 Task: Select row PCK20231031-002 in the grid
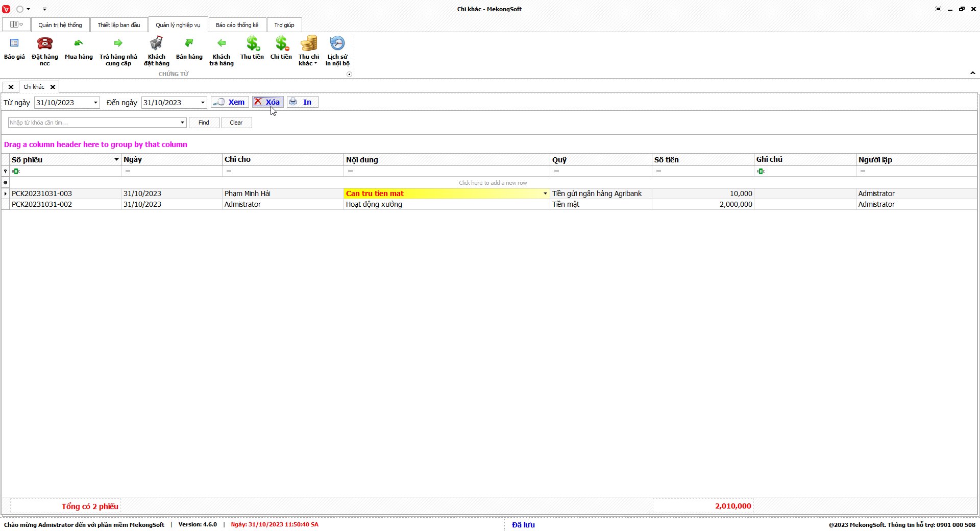[42, 204]
